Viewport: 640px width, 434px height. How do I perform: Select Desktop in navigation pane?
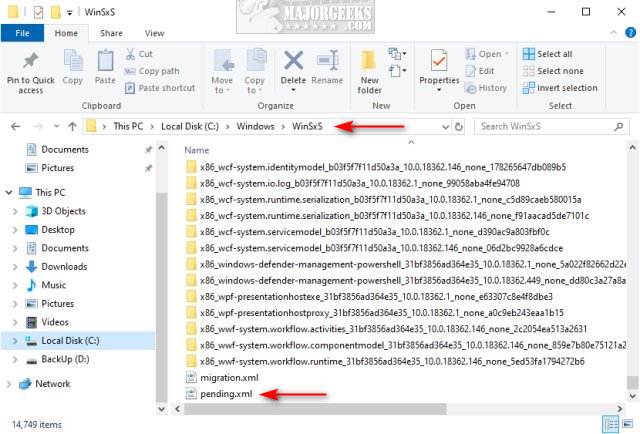click(x=58, y=229)
